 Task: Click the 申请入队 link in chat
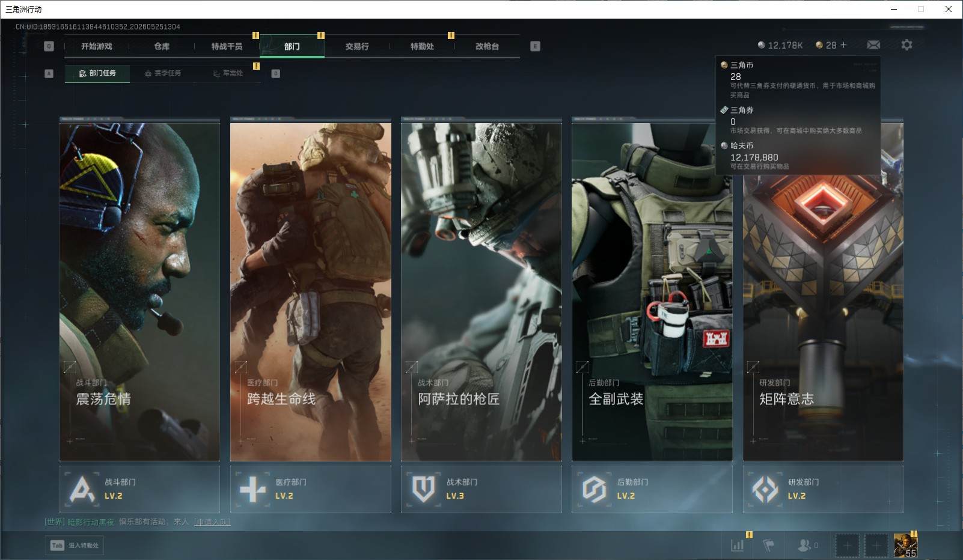[212, 522]
